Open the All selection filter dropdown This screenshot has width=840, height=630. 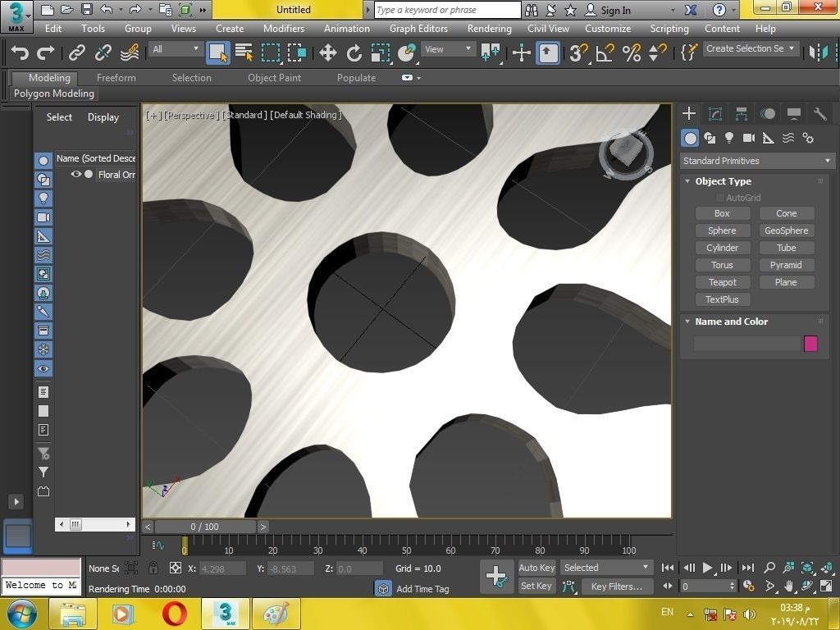pyautogui.click(x=176, y=49)
